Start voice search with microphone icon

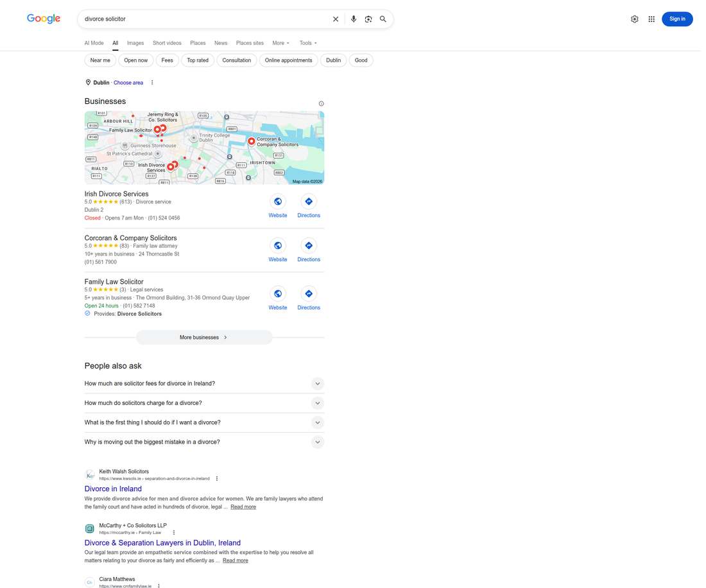354,19
